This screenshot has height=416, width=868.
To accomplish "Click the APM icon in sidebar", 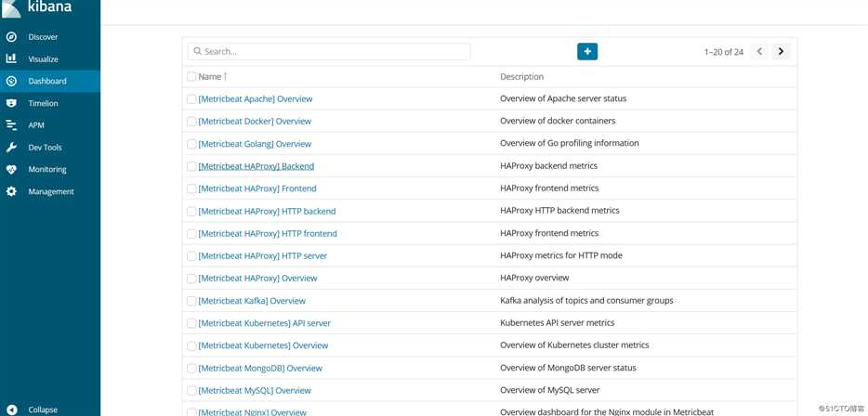I will [11, 125].
